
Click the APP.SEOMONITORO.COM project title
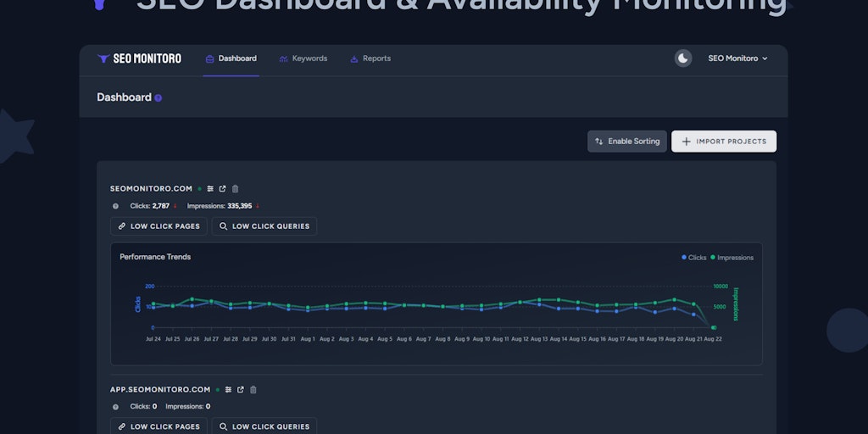(x=160, y=390)
